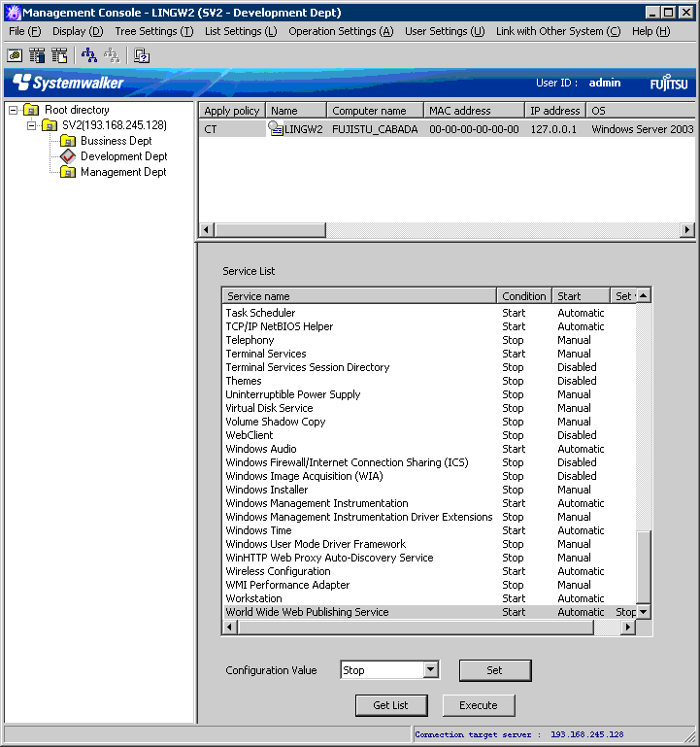Click the Systemwalker logo in the banner

68,83
